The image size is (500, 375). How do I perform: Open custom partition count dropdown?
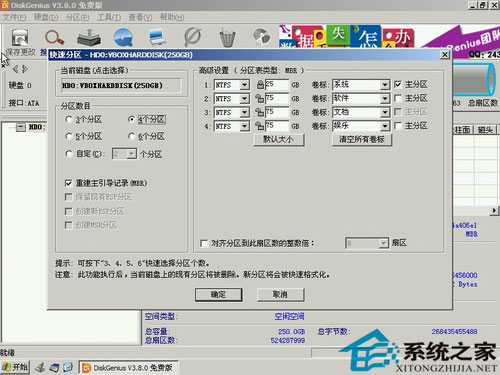pos(132,154)
